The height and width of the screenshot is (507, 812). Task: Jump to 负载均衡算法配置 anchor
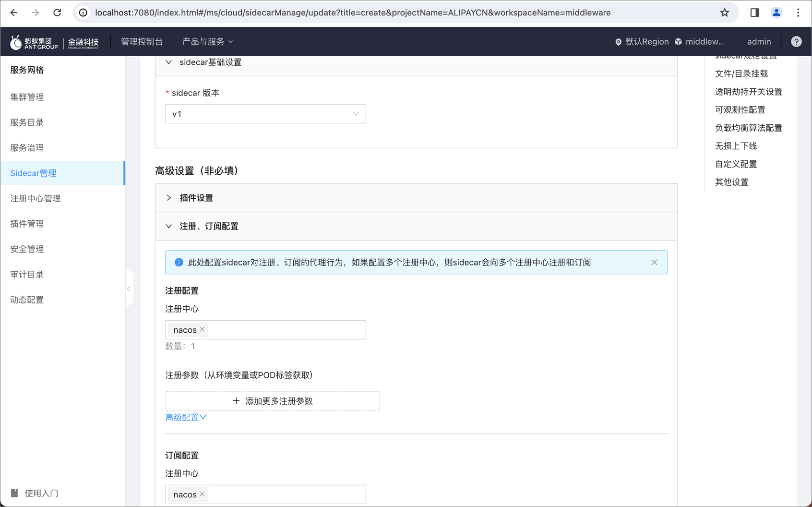pyautogui.click(x=748, y=128)
